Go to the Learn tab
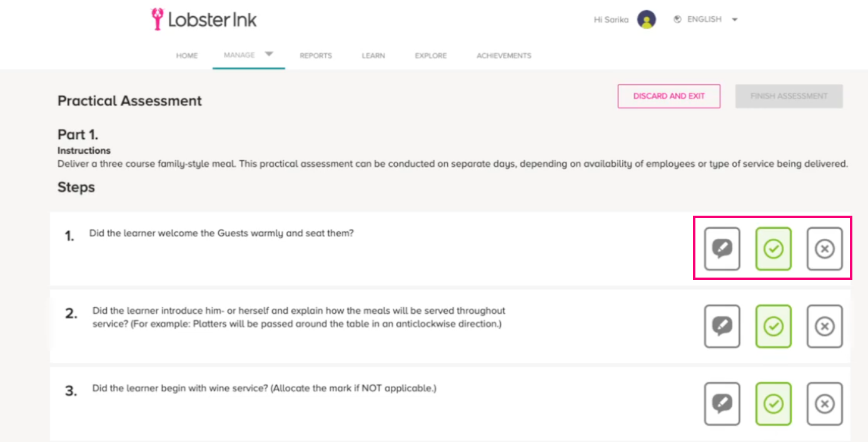Image resolution: width=868 pixels, height=442 pixels. [373, 56]
